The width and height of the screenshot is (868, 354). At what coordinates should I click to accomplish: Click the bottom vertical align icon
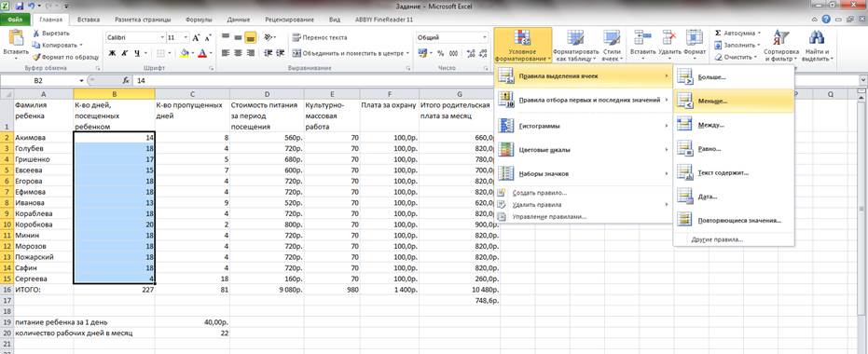pyautogui.click(x=250, y=37)
